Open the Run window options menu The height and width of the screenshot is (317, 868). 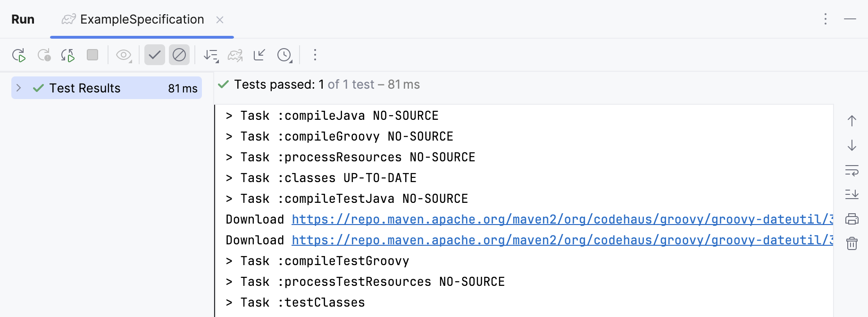tap(825, 19)
